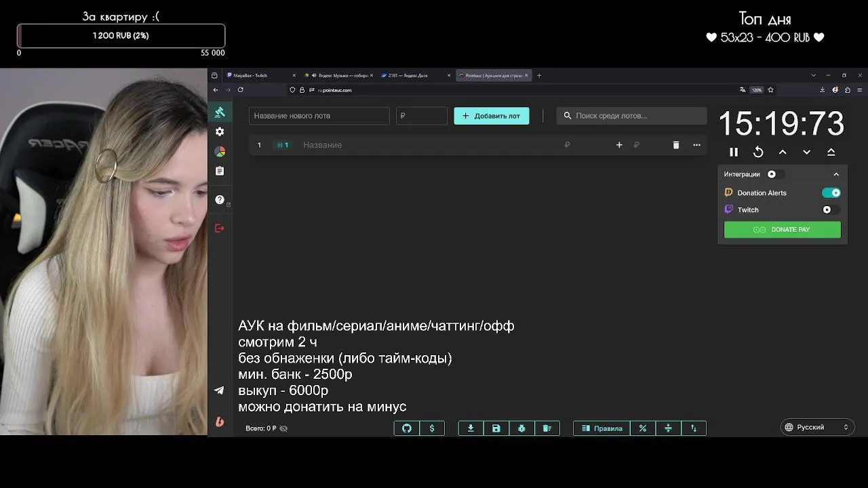Toggle total amount visibility eye icon

[283, 428]
